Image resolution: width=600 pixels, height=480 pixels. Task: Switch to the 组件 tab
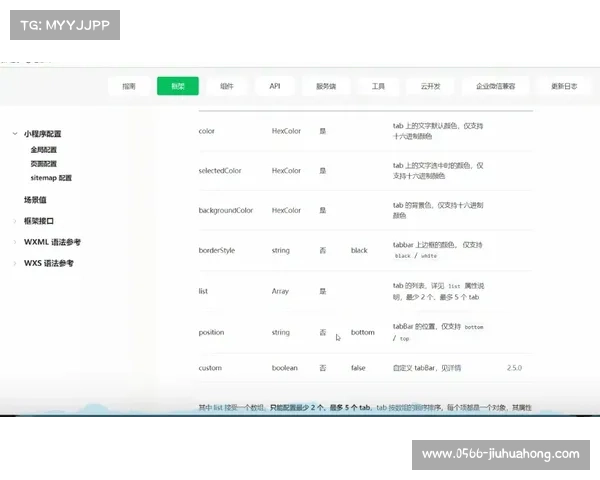[227, 86]
